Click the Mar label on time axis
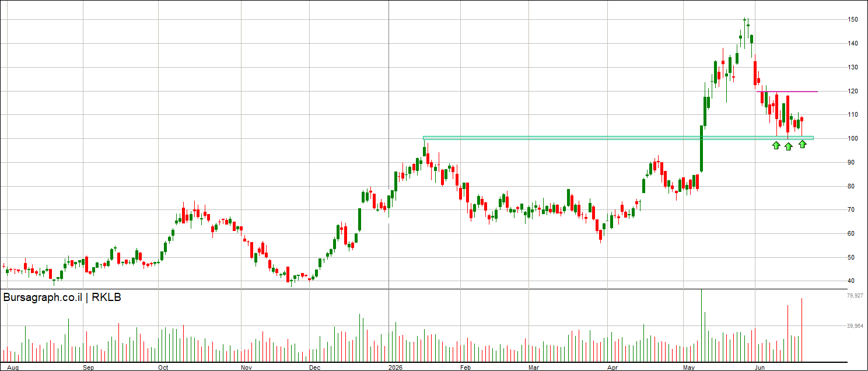 (533, 367)
